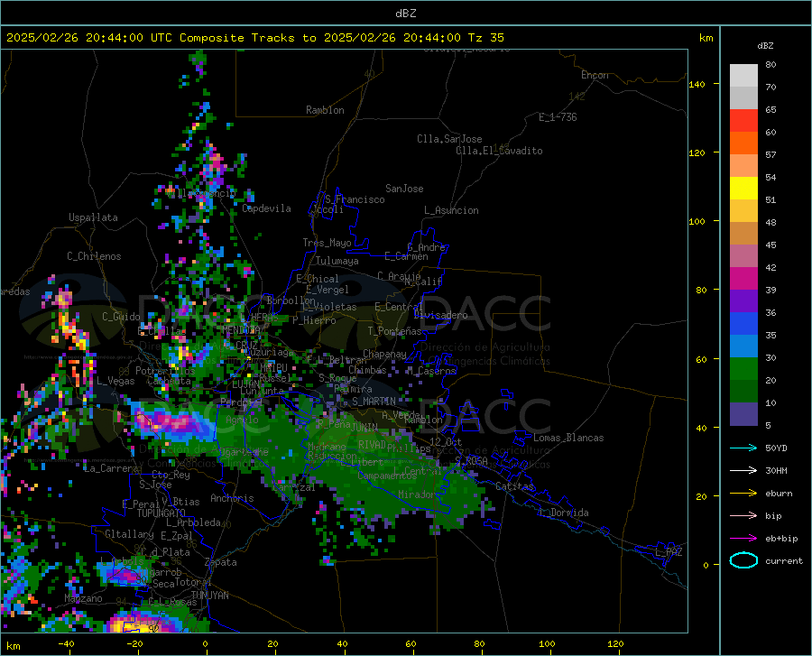
Task: Click the 'C_Guido' map label
Action: pyautogui.click(x=121, y=317)
